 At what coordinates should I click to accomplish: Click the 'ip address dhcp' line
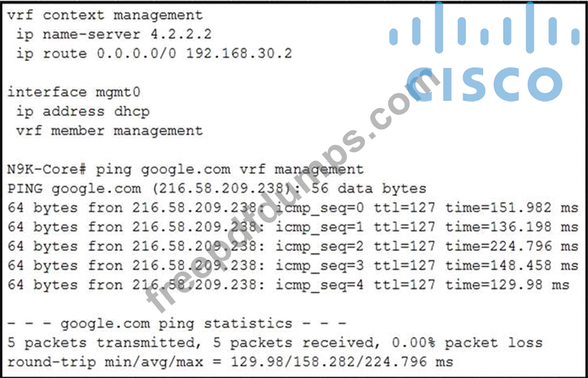tap(83, 112)
